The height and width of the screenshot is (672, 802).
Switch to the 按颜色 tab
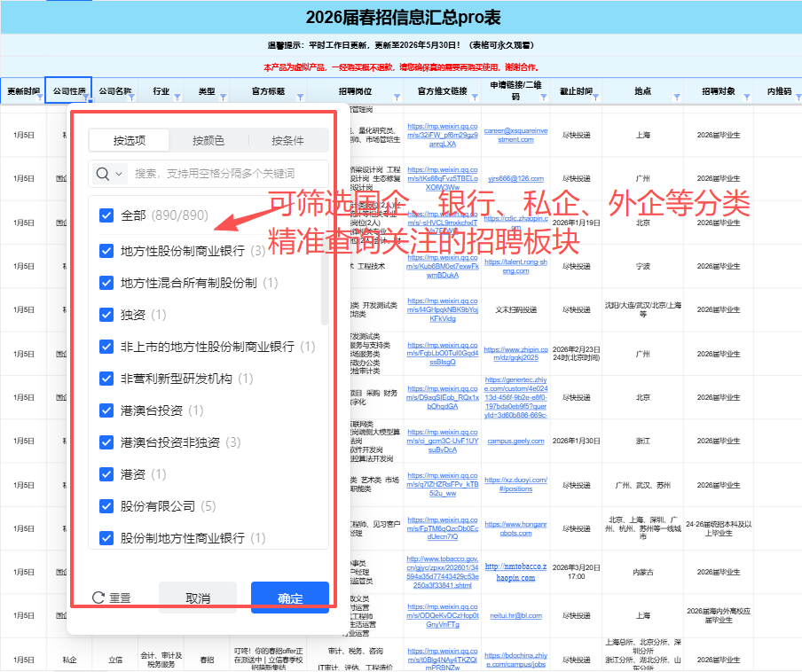click(209, 139)
